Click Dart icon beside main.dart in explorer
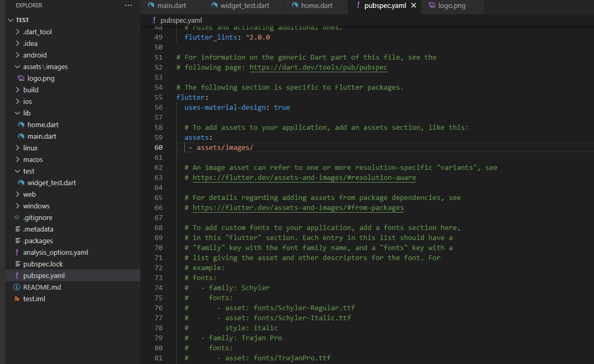Image resolution: width=594 pixels, height=364 pixels. pos(21,136)
